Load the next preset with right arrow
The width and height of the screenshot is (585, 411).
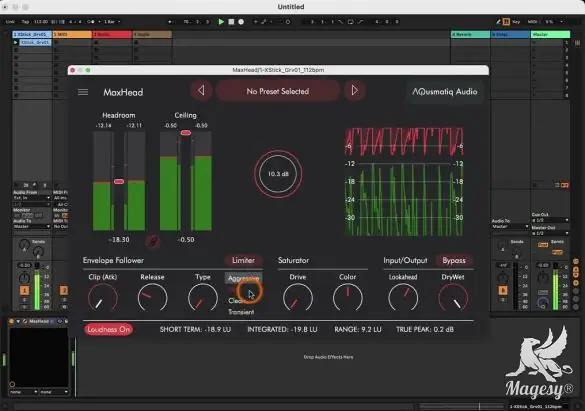pyautogui.click(x=354, y=91)
